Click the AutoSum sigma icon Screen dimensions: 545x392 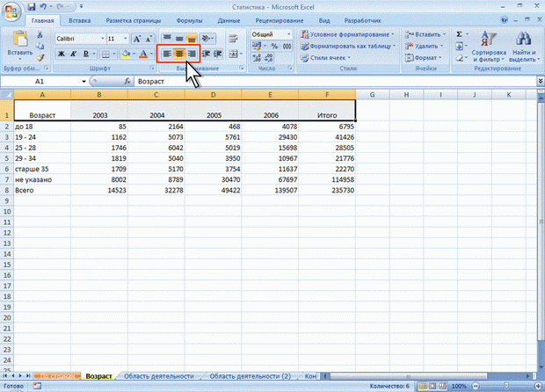tap(459, 34)
